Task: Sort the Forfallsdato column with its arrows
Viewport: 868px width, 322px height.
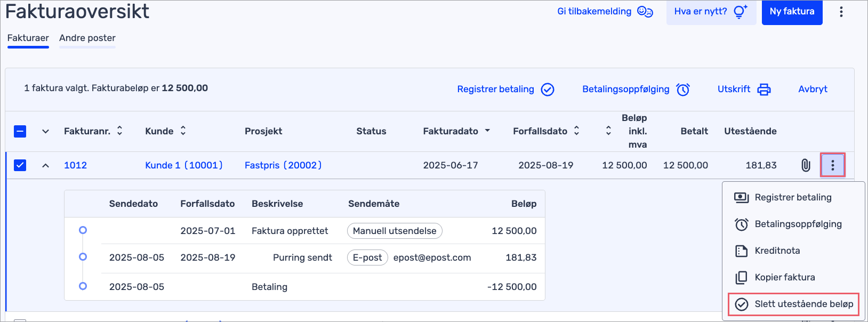Action: coord(576,131)
